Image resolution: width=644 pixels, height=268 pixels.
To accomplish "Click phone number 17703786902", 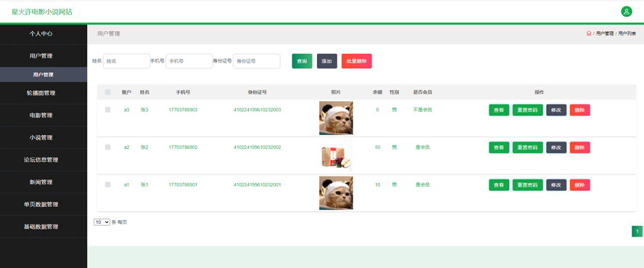I will [183, 147].
